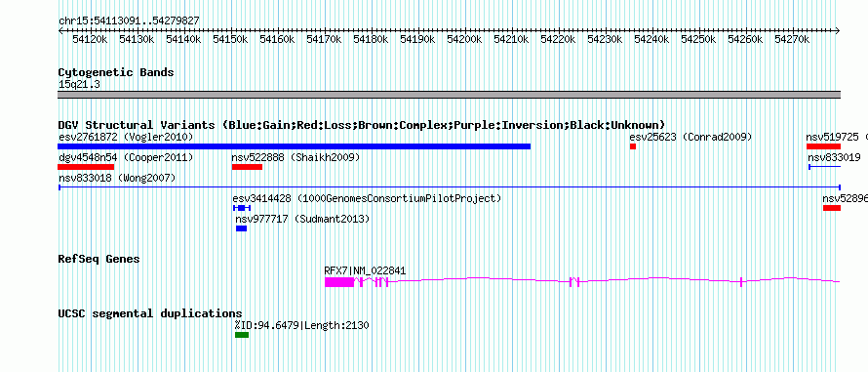Select the red nsv52896 variant bar
The image size is (868, 372).
[832, 208]
